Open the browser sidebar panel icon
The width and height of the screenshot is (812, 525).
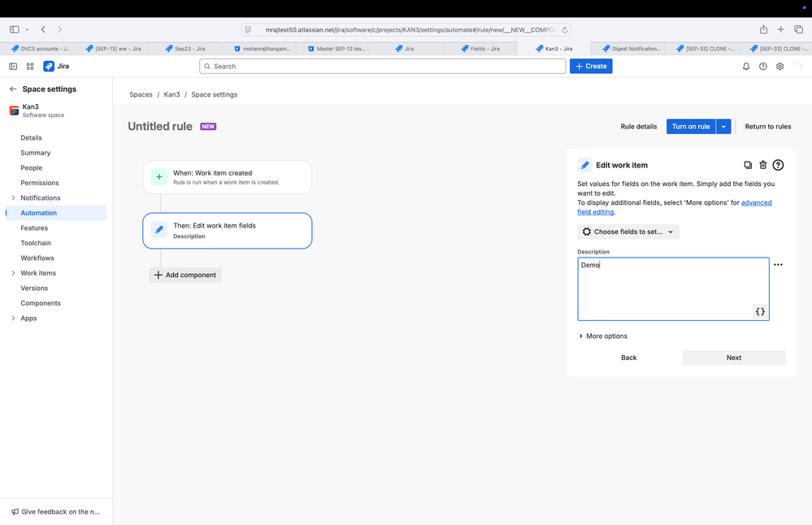(15, 29)
